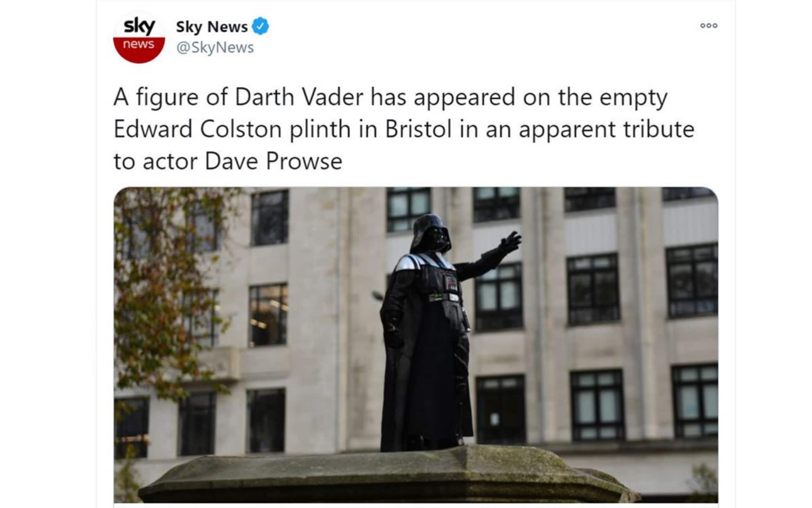Image resolution: width=812 pixels, height=508 pixels.
Task: Click Darth Vader's helmet in the image
Action: click(x=431, y=233)
